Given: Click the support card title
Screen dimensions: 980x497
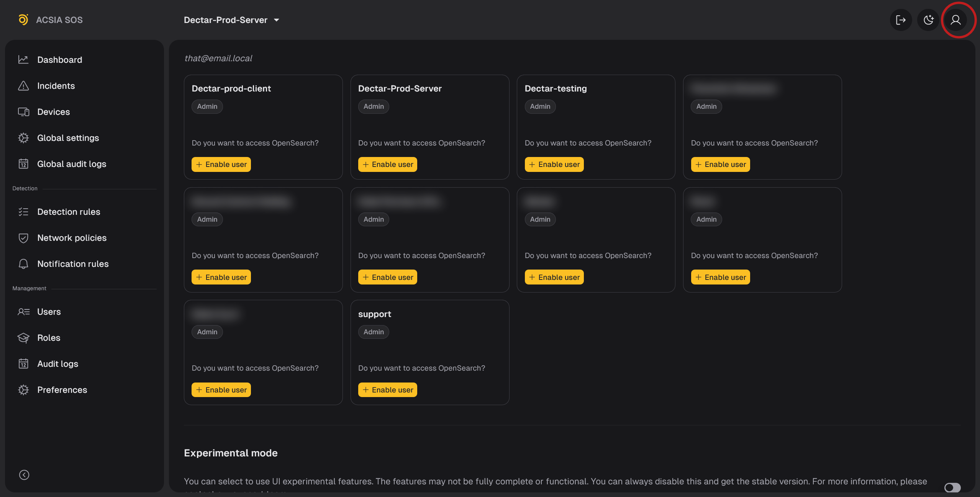Looking at the screenshot, I should (x=374, y=314).
